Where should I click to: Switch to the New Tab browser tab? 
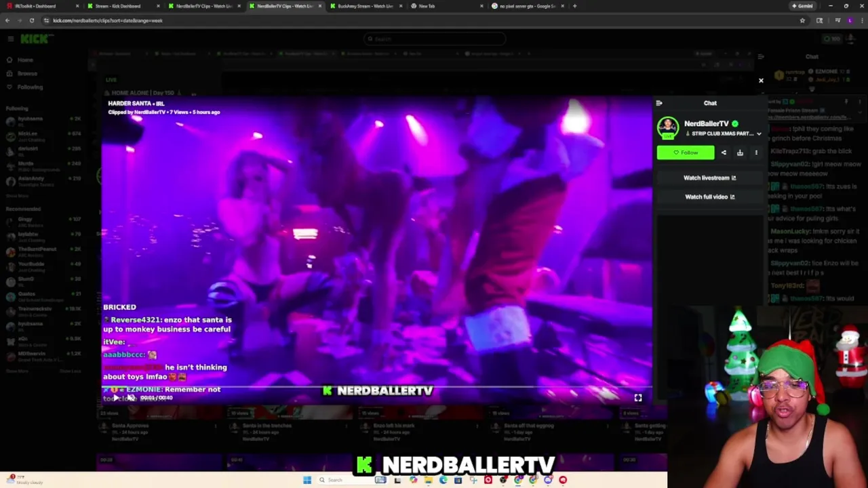coord(446,6)
